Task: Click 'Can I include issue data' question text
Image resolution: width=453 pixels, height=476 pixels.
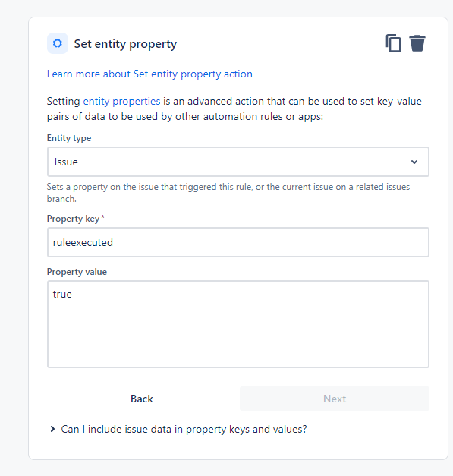Action: (184, 429)
